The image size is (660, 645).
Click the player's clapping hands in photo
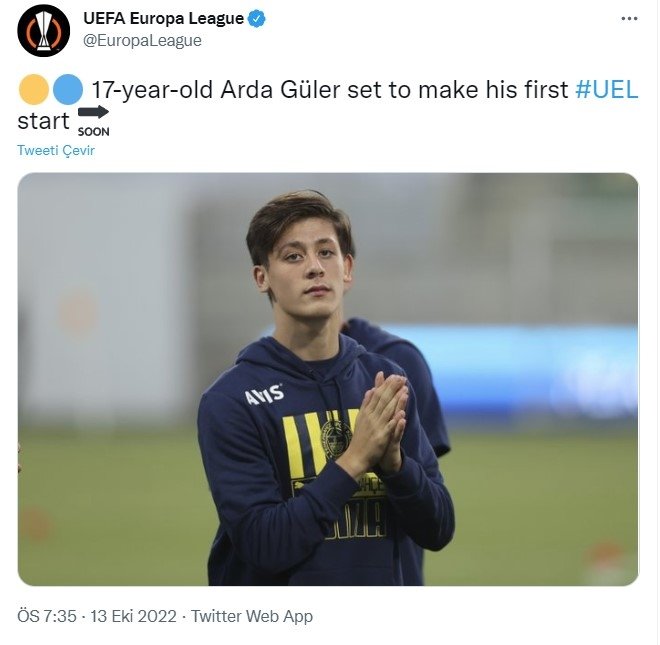pyautogui.click(x=377, y=423)
